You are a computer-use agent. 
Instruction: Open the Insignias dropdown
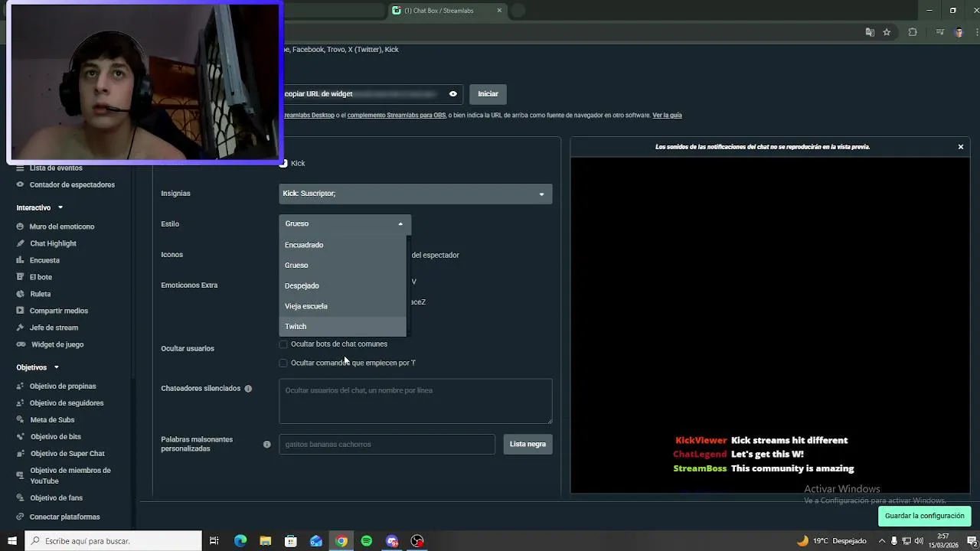[x=416, y=194]
